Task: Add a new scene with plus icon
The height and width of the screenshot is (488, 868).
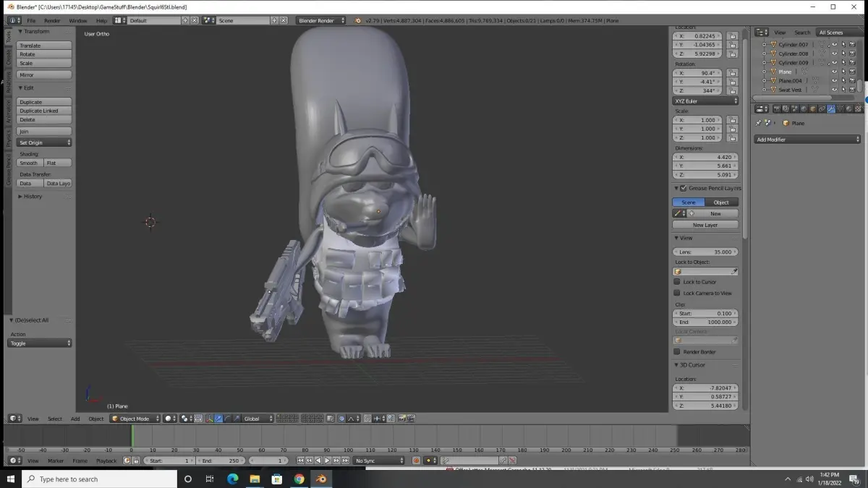Action: click(x=274, y=20)
